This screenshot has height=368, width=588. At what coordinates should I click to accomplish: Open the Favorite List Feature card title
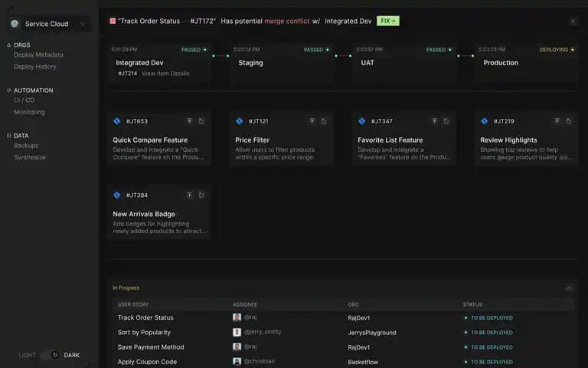(x=390, y=140)
